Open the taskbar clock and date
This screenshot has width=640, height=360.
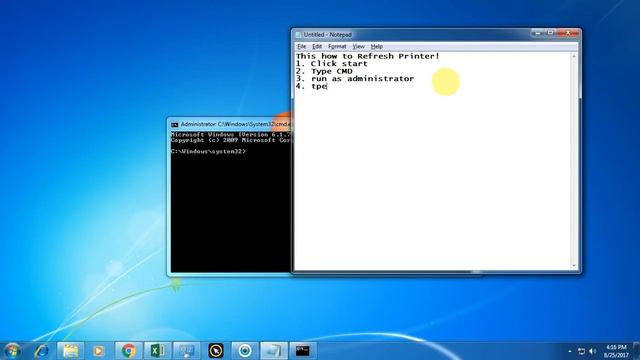point(616,351)
